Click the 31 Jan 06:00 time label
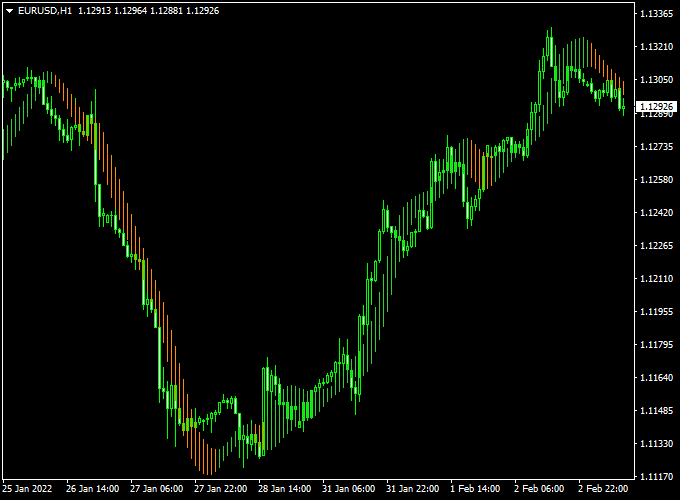680x500 pixels. pyautogui.click(x=349, y=489)
